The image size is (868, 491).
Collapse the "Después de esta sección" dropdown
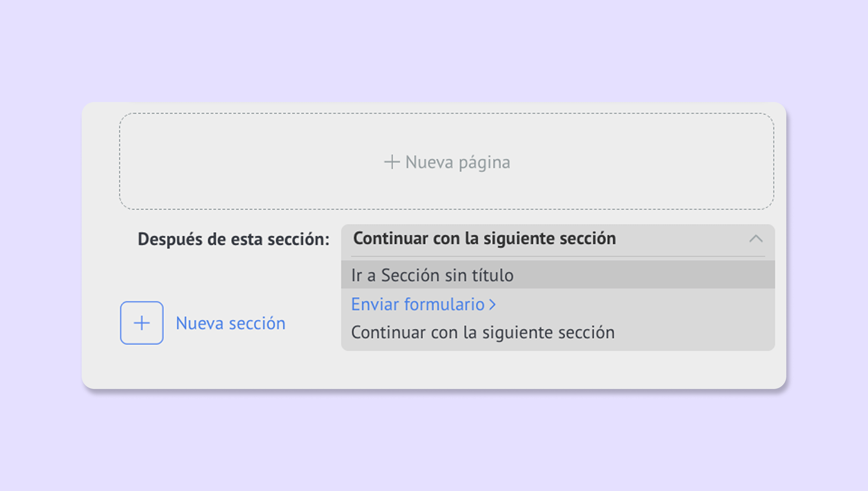coord(756,239)
